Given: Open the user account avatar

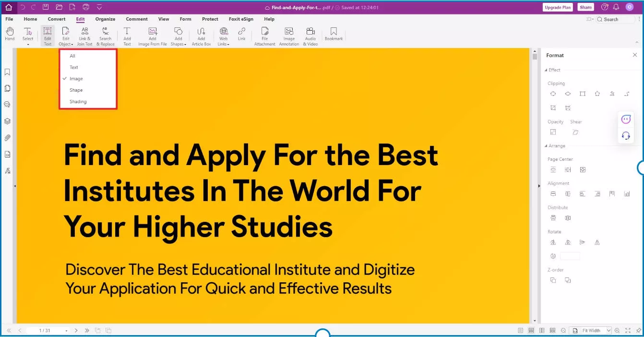Looking at the screenshot, I should (x=630, y=7).
